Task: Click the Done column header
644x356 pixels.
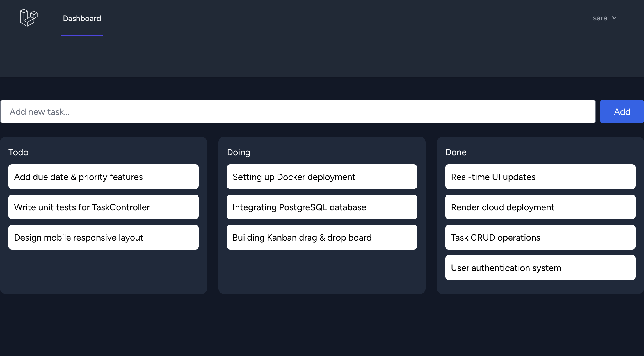Action: [x=456, y=152]
